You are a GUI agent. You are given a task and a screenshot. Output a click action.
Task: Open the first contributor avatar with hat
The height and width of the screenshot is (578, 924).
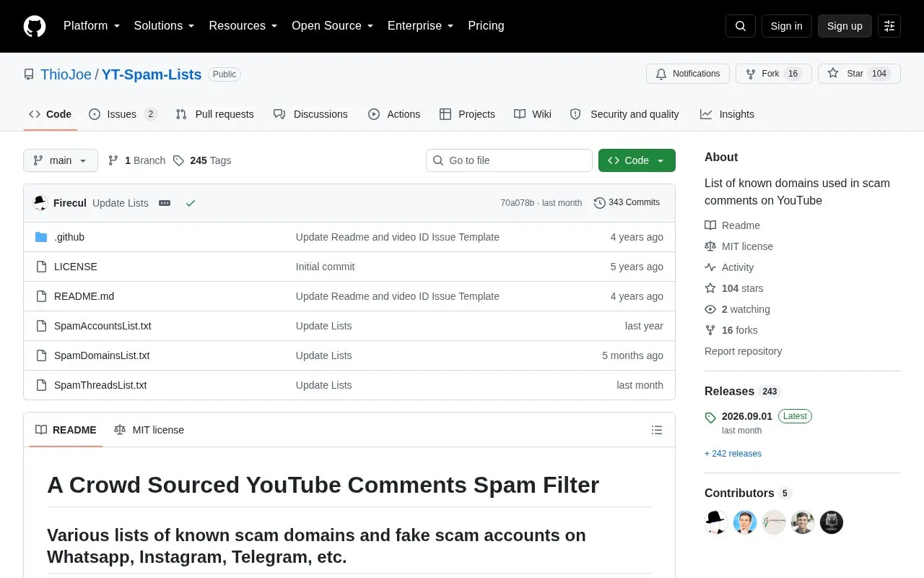[716, 522]
